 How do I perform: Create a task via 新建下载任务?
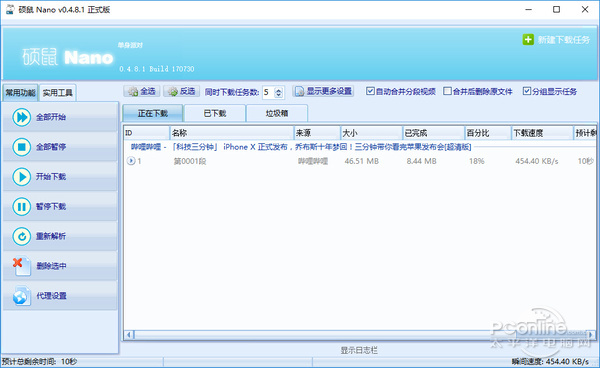click(556, 39)
